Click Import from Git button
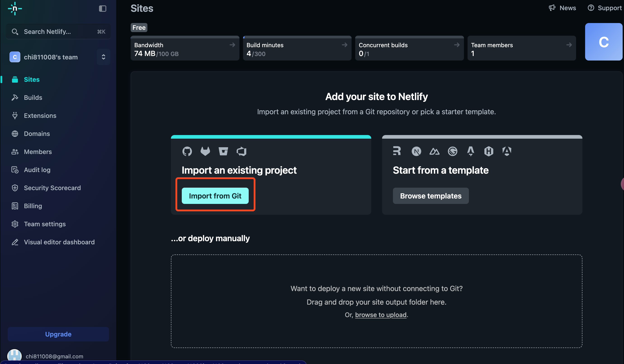Screen dimensions: 624x364 pos(215,195)
